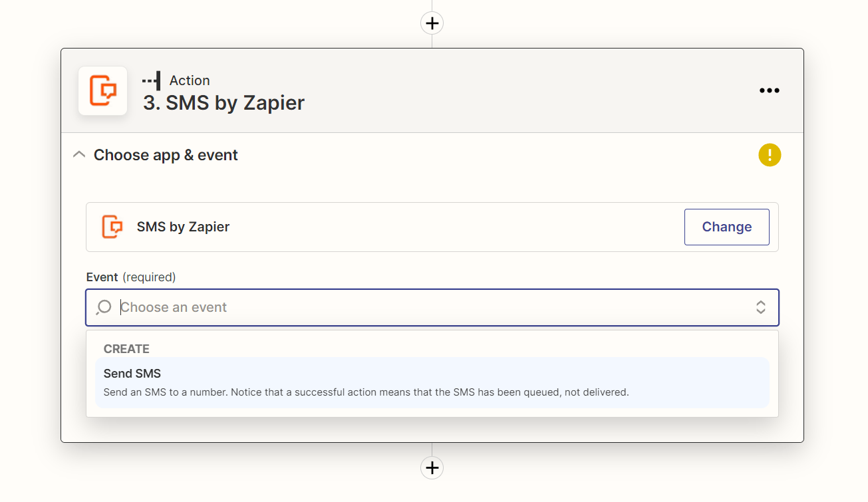Click the Event (required) field label

[x=131, y=277]
